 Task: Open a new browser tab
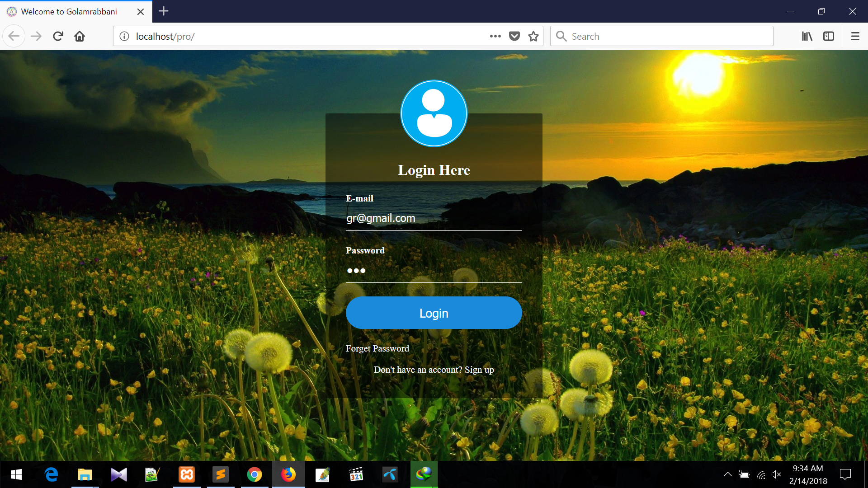click(x=164, y=11)
